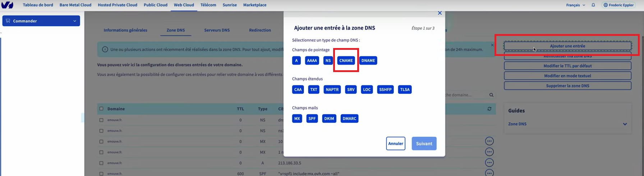The image size is (644, 176).
Task: Click Modifier le TTL par défaut
Action: pyautogui.click(x=567, y=66)
